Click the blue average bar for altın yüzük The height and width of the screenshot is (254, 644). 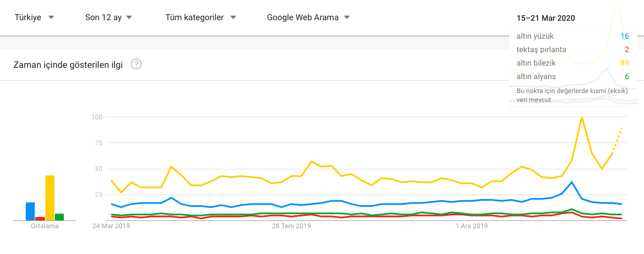click(30, 211)
